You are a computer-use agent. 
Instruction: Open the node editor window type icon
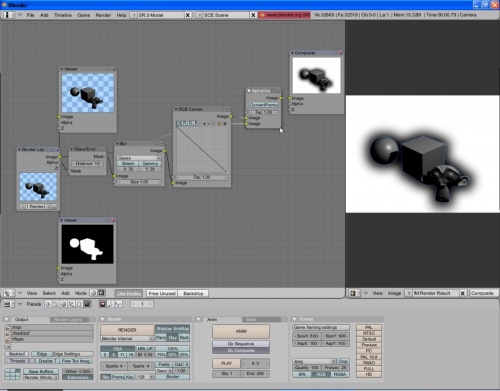point(9,293)
